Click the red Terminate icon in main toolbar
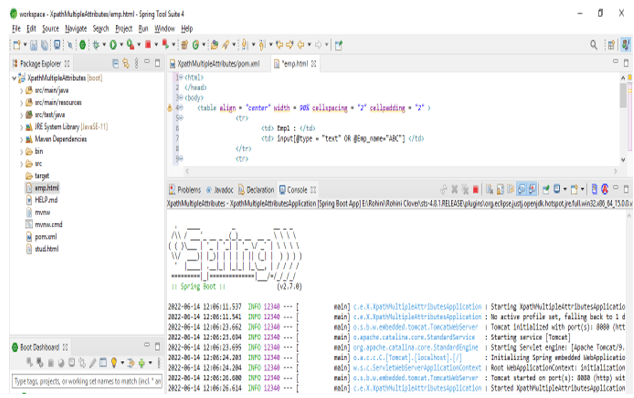The width and height of the screenshot is (634, 398). [x=148, y=45]
